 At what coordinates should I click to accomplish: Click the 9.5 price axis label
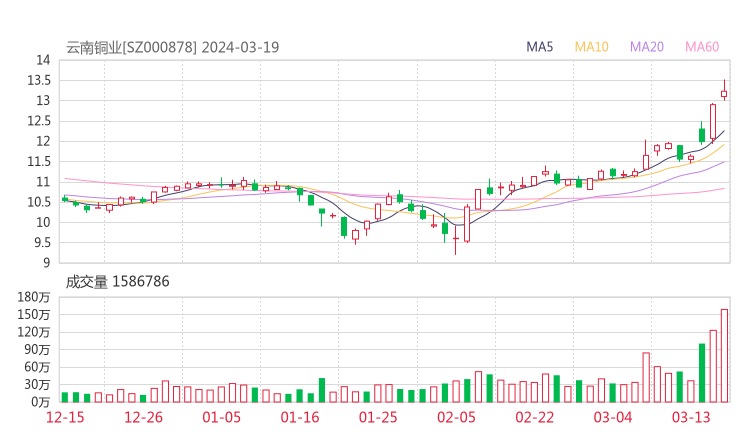click(40, 243)
